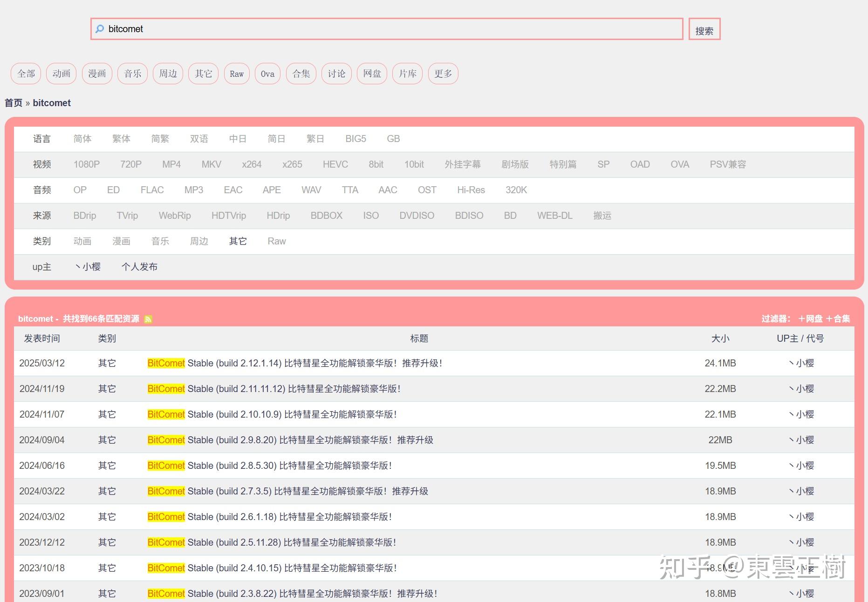Open BitComet build 2.7.3.5 result
The width and height of the screenshot is (868, 602).
(288, 491)
